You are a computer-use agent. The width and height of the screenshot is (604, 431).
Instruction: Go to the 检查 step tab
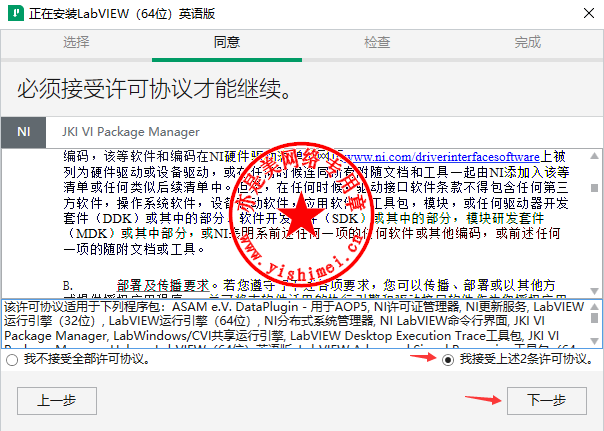[x=377, y=42]
